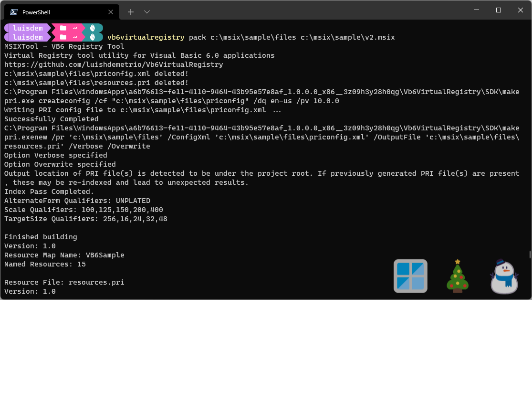
Task: Click 'Resource Map Name: VB6Sample' line
Action: coord(64,255)
